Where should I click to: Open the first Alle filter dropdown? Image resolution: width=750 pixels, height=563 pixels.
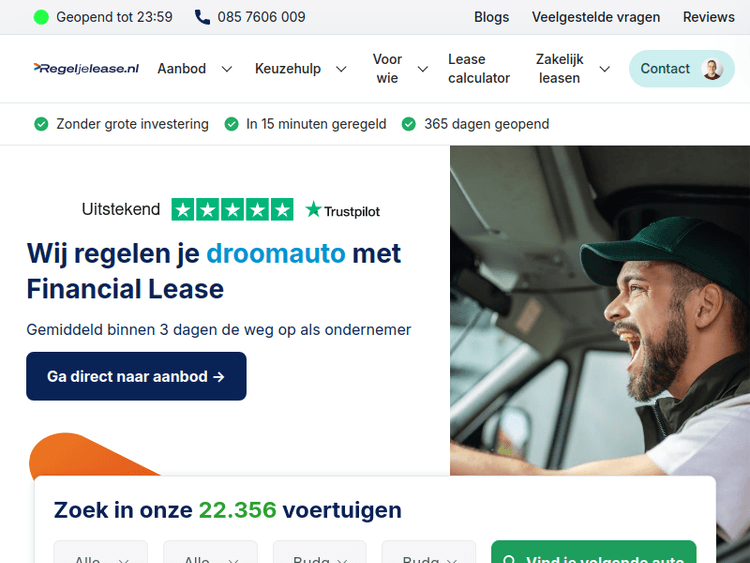point(101,552)
